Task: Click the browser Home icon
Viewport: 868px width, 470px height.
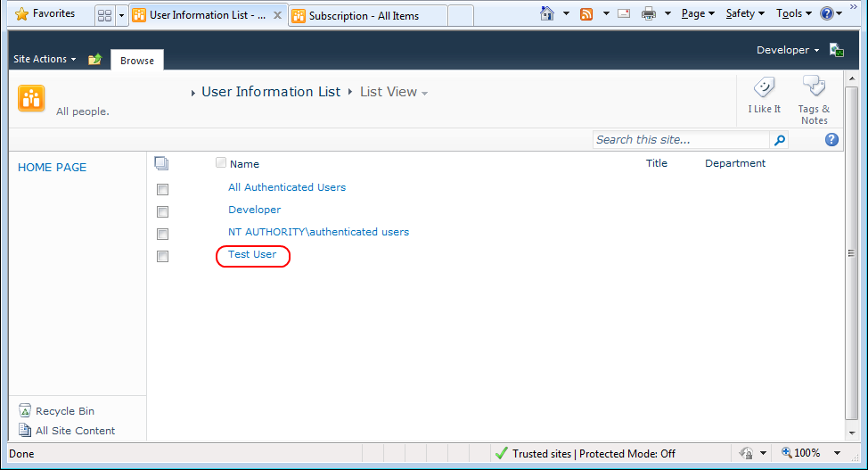Action: pyautogui.click(x=547, y=13)
